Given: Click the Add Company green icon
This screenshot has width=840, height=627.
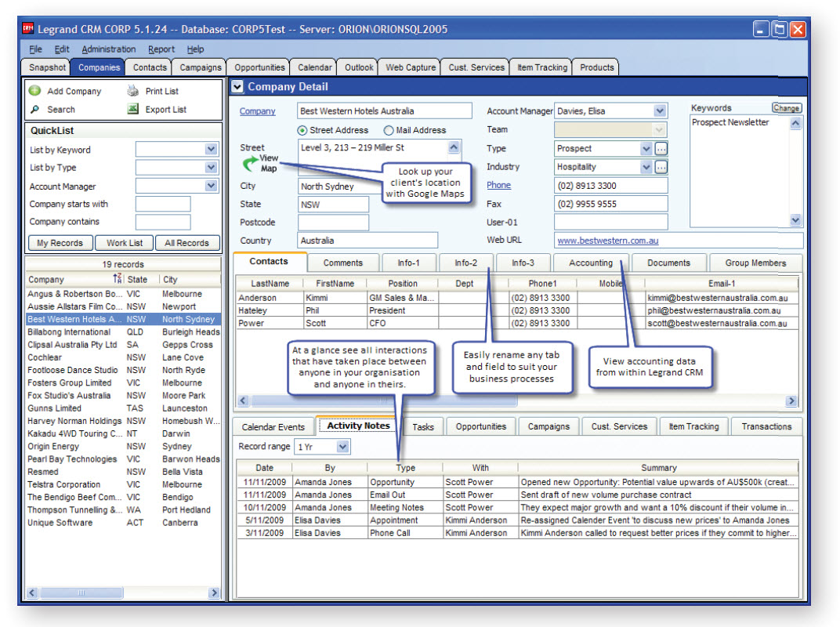Looking at the screenshot, I should point(34,91).
